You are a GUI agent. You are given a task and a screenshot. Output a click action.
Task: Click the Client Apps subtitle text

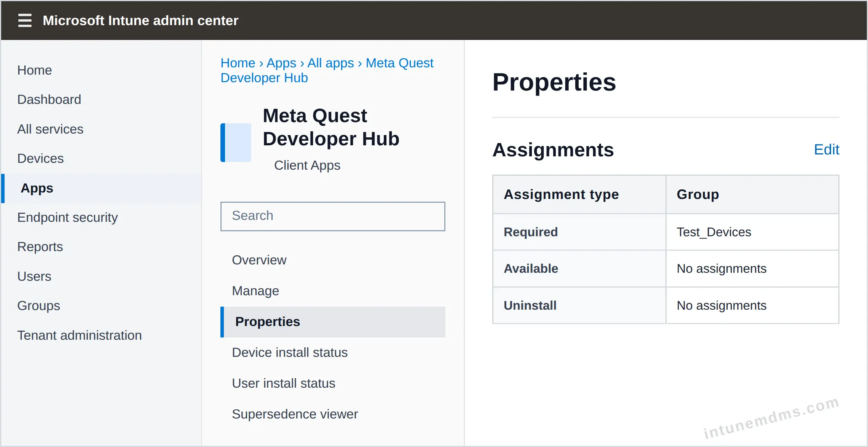307,165
